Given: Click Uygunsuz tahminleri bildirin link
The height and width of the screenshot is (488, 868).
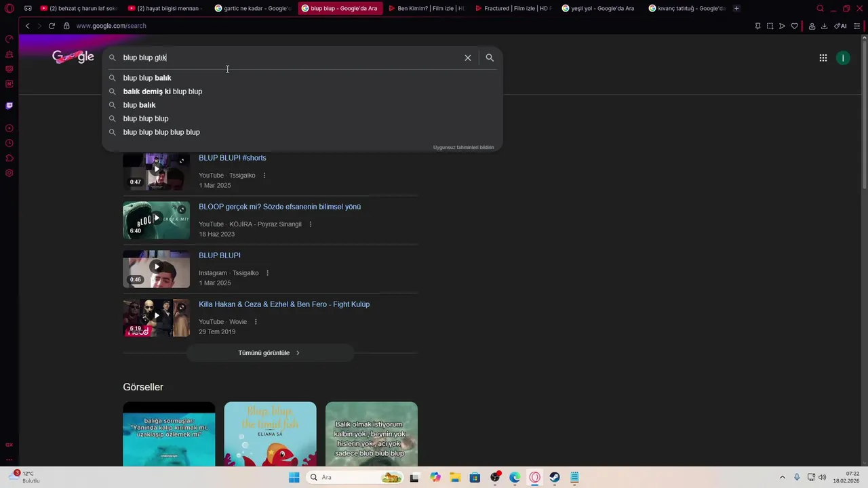Looking at the screenshot, I should click(464, 147).
